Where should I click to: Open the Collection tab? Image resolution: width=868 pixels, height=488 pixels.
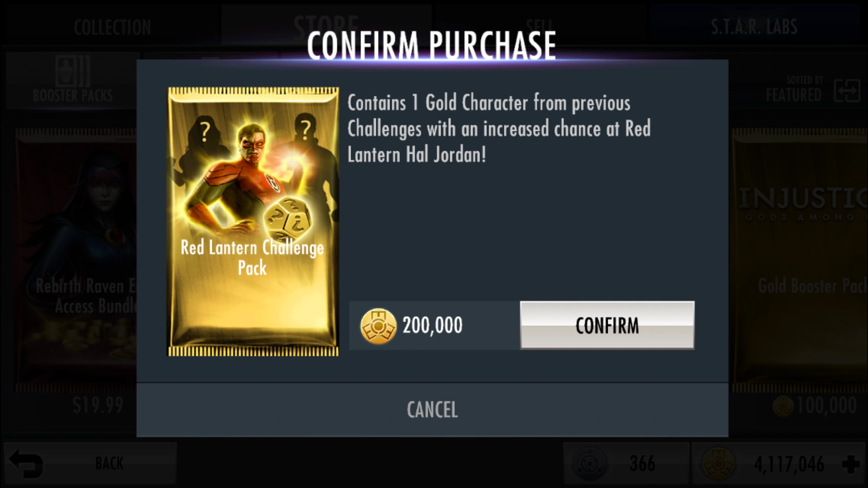coord(112,27)
